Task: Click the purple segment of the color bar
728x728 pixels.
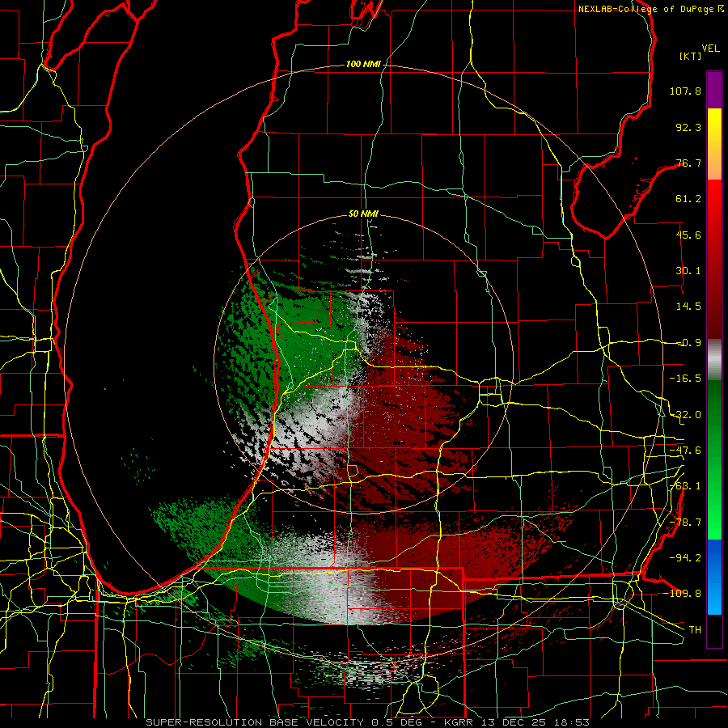Action: (714, 91)
